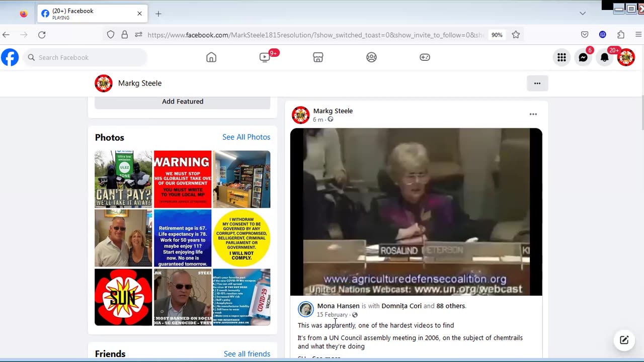Viewport: 644px width, 362px height.
Task: Open the See all friends link
Action: point(247,354)
